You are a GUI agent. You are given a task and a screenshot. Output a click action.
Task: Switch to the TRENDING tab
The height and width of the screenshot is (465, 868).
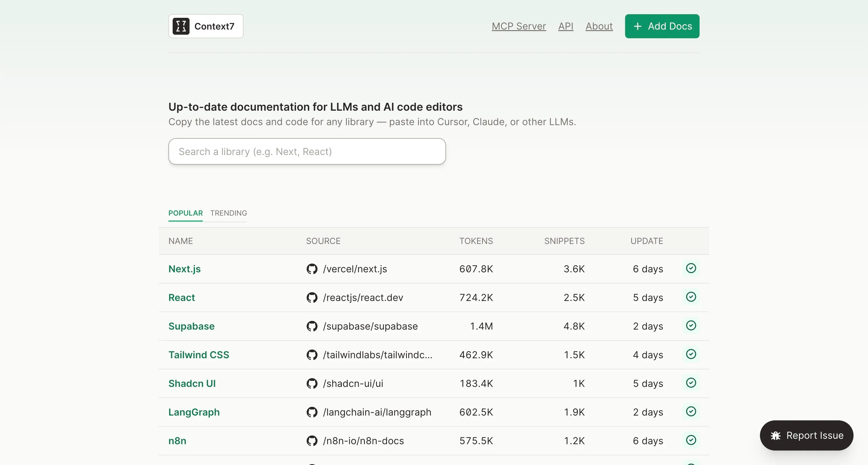coord(228,213)
